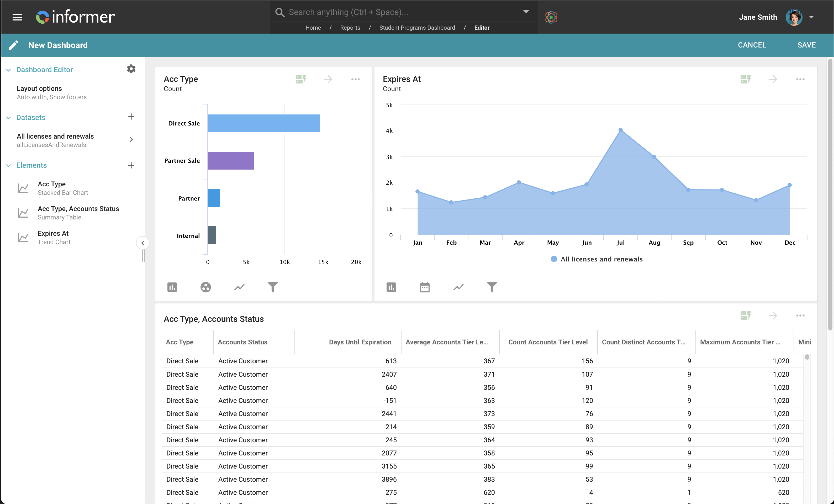Image resolution: width=834 pixels, height=504 pixels.
Task: Select the Expires At Trend Chart element
Action: (54, 237)
